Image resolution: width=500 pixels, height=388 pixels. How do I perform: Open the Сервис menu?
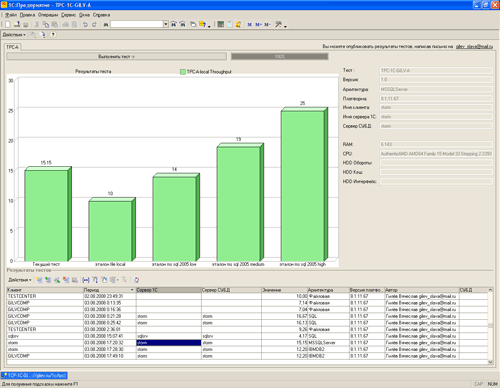[x=68, y=15]
